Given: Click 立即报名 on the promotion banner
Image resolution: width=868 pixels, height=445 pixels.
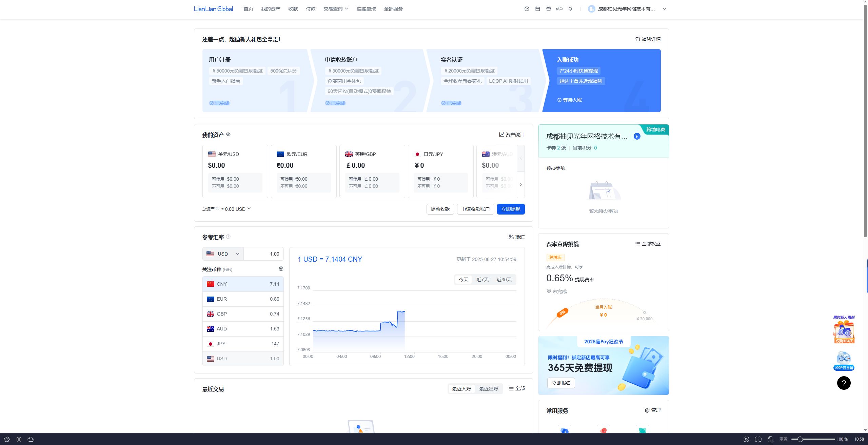Looking at the screenshot, I should pos(561,383).
